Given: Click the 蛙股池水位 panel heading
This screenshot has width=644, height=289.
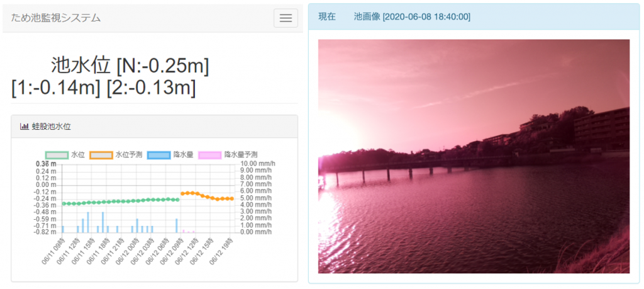Looking at the screenshot, I should (x=52, y=127).
